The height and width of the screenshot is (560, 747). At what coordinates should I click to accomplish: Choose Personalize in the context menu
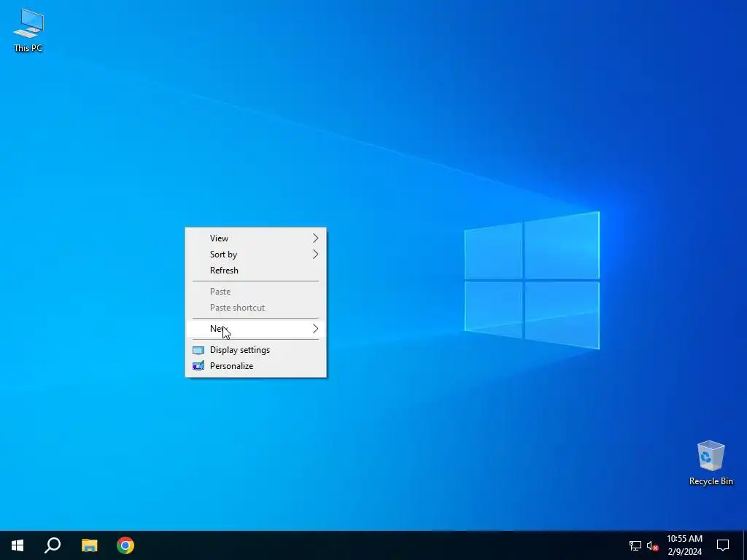point(256,366)
